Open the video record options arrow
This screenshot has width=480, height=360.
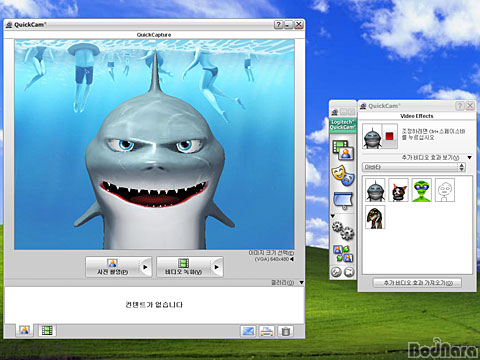[x=217, y=267]
